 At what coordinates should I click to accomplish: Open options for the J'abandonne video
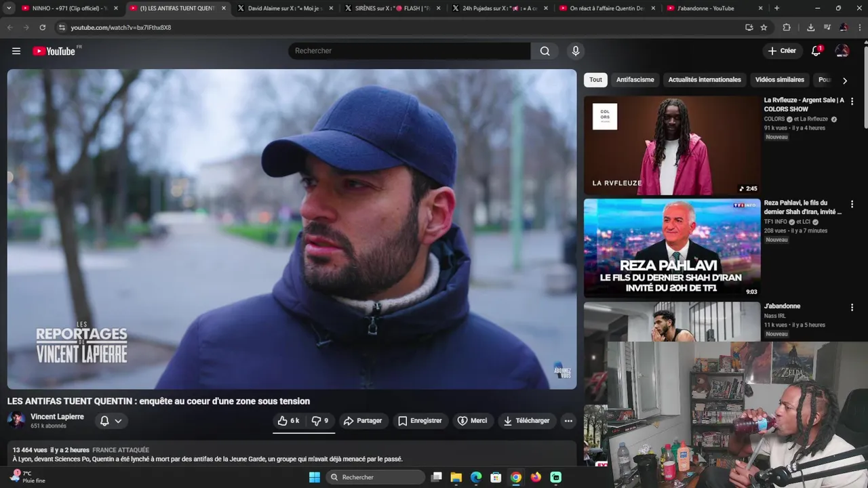852,307
